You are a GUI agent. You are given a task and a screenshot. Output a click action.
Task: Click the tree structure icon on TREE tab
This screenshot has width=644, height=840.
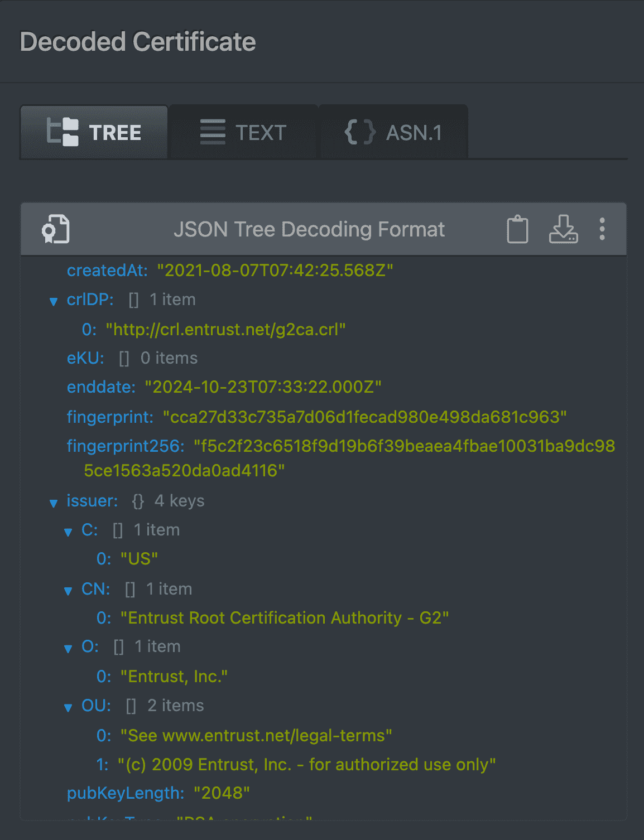(63, 132)
